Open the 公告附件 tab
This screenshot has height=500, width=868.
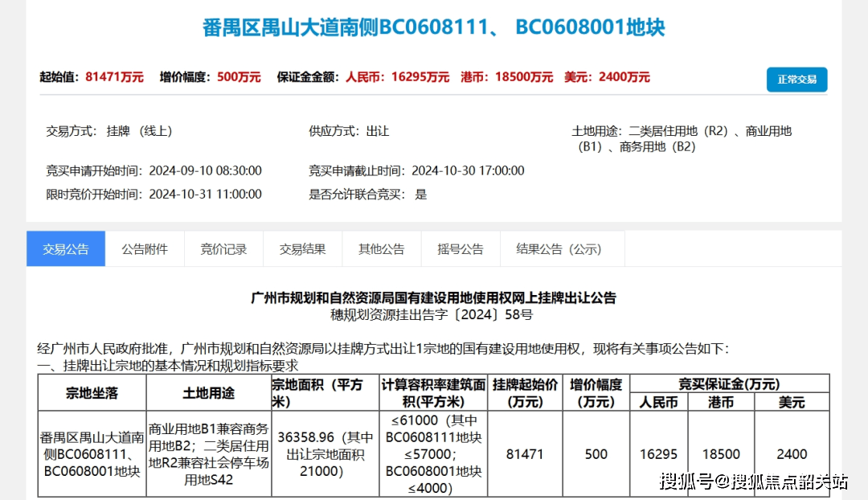(x=145, y=249)
